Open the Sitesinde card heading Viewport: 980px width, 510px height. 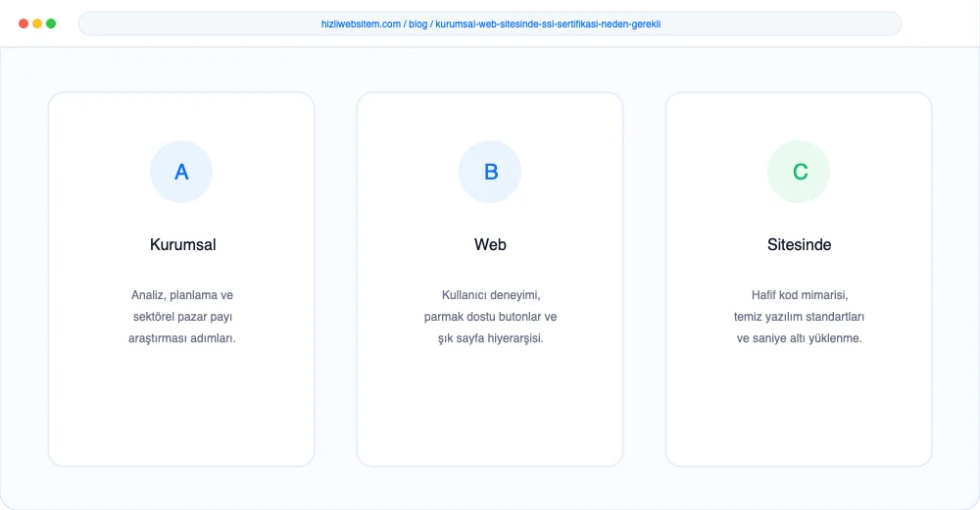point(799,244)
